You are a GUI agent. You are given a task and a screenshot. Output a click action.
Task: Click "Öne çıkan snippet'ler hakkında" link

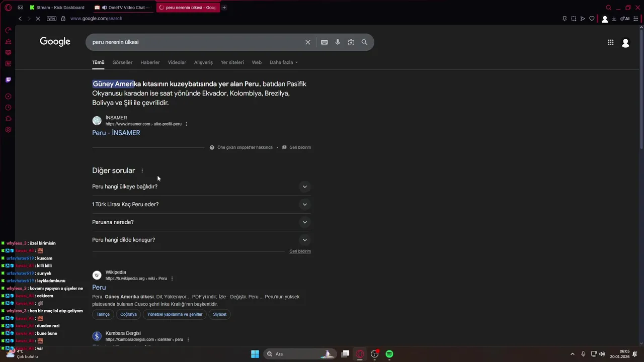(242, 147)
